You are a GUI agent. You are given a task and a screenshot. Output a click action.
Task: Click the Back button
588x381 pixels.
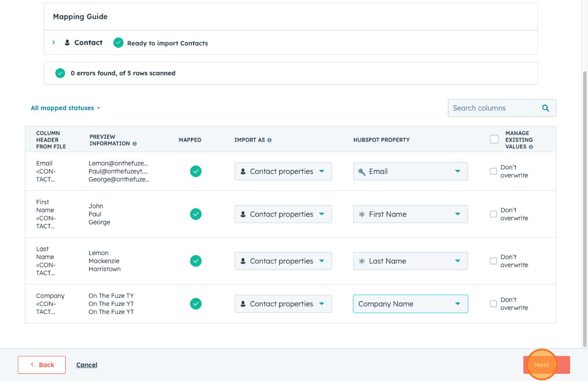(42, 365)
